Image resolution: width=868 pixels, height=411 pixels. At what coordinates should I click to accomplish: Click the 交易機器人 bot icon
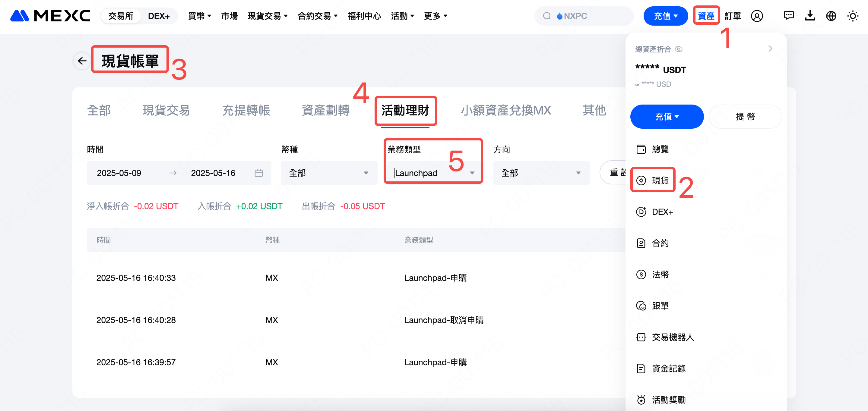[641, 337]
